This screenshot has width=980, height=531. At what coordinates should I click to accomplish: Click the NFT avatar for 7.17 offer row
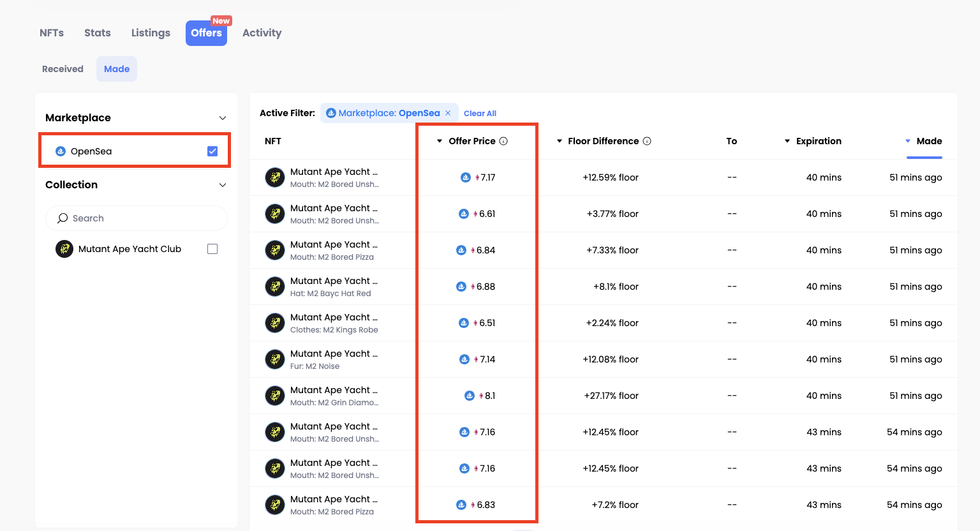[x=275, y=177]
